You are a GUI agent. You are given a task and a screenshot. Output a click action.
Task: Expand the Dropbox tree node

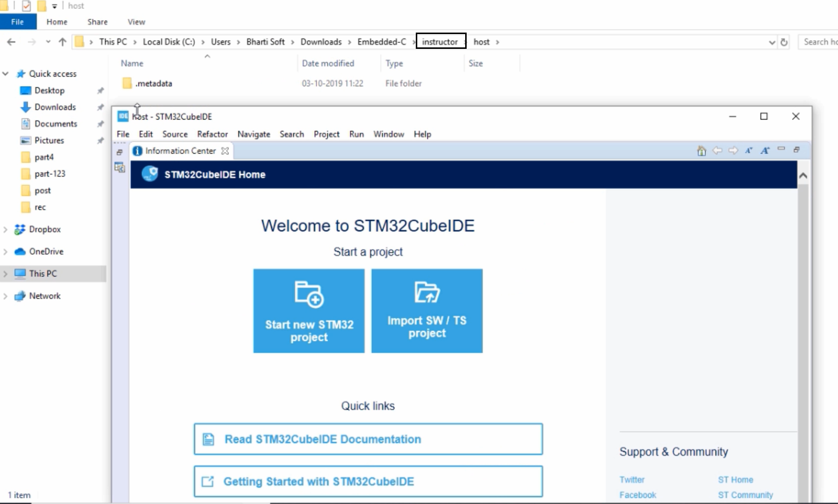click(x=5, y=230)
